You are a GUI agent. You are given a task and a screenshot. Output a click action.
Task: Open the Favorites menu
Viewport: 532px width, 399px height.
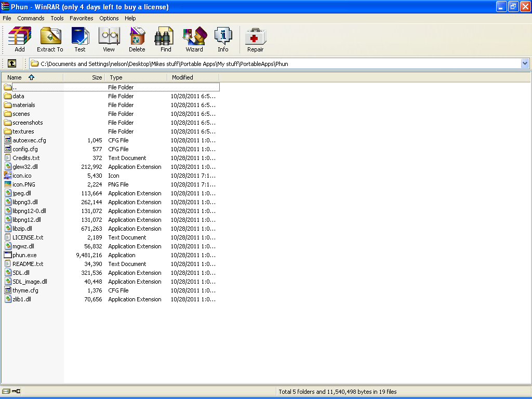[x=81, y=18]
